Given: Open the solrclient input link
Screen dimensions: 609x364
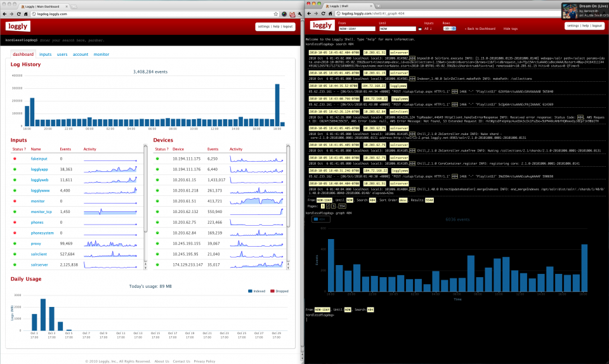Looking at the screenshot, I should (39, 254).
